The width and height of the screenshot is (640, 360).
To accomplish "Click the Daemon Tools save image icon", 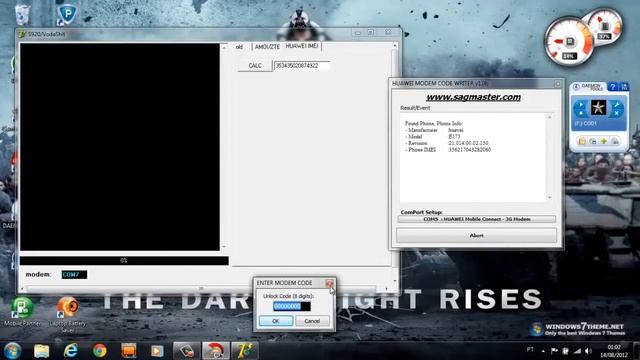I will point(593,141).
